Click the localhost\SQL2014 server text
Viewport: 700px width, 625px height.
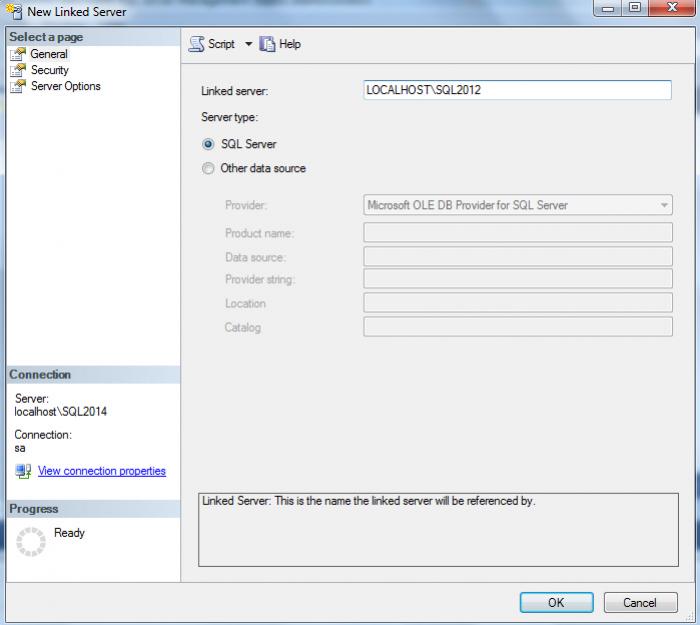tap(61, 412)
